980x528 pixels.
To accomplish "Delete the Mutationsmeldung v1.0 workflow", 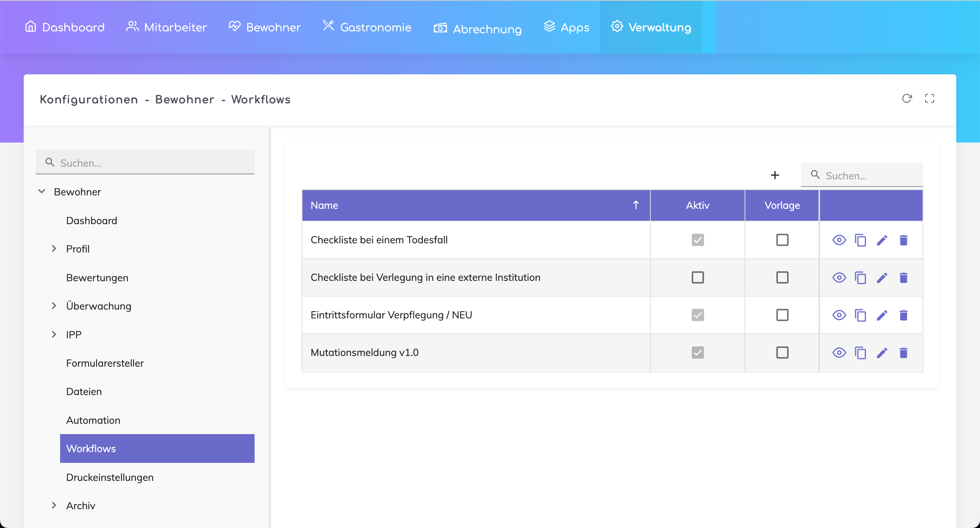I will click(x=903, y=353).
